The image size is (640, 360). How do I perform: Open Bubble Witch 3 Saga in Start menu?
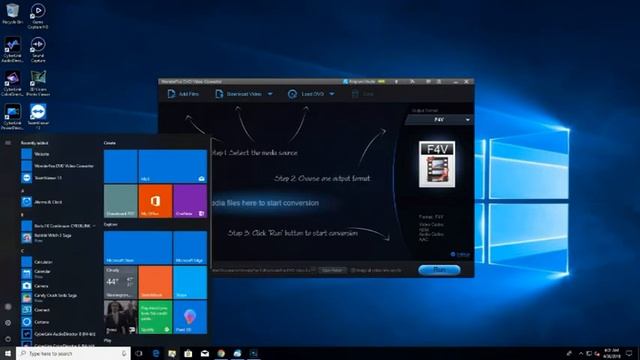[59, 237]
